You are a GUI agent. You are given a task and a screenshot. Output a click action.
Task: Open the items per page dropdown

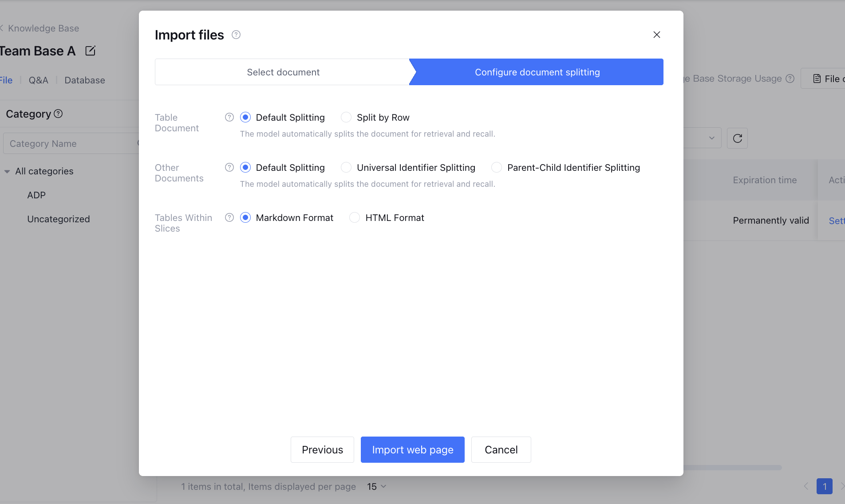click(376, 487)
